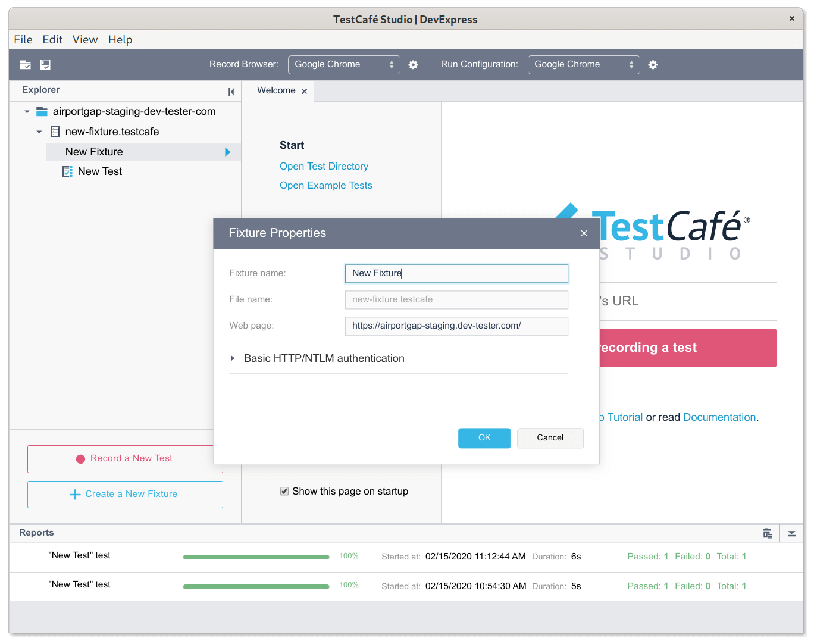Focus the Web page URL field

(x=456, y=326)
